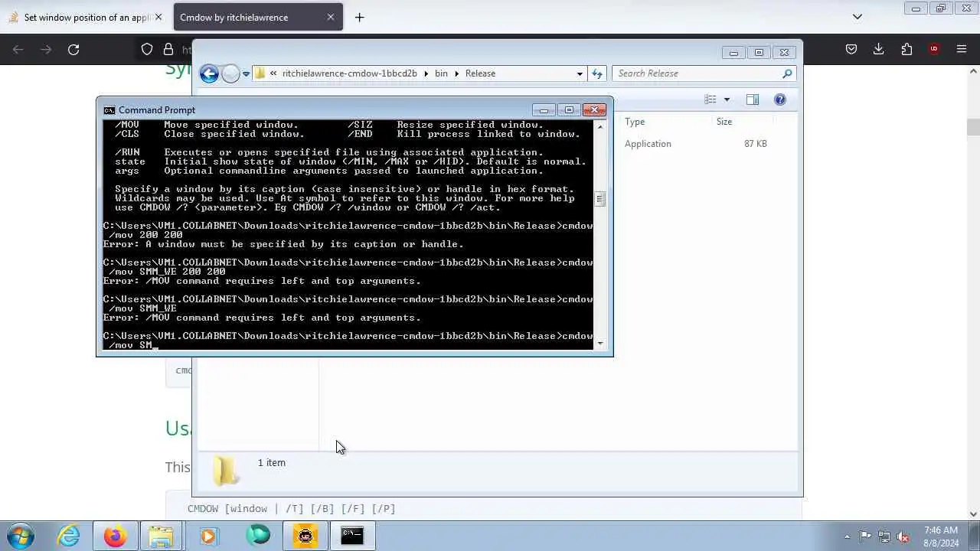
Task: Open more view options dropdown
Action: click(x=727, y=99)
